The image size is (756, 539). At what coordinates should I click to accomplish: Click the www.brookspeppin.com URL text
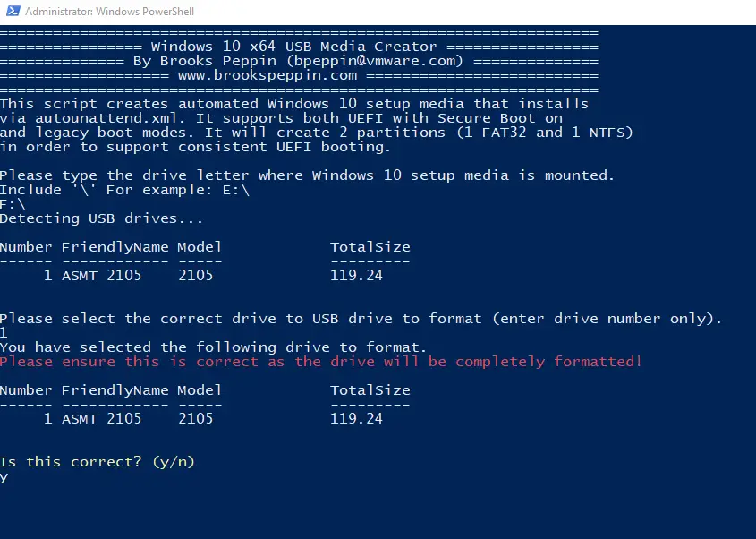click(268, 75)
